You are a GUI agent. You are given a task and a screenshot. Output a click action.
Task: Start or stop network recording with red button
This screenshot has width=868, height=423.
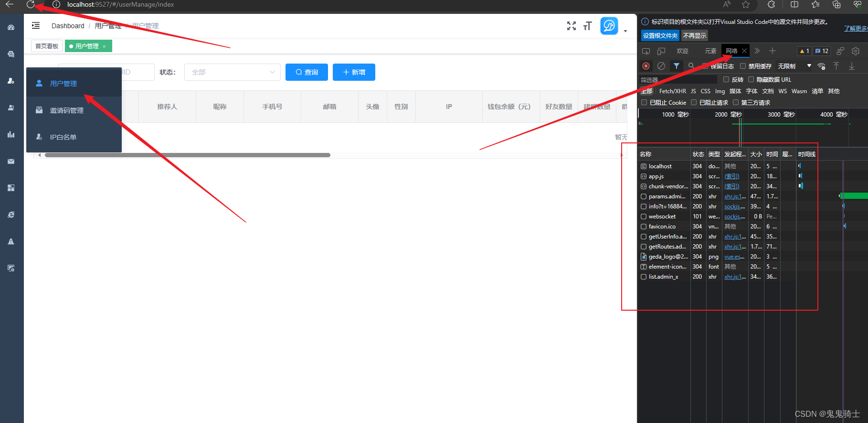[x=646, y=66]
